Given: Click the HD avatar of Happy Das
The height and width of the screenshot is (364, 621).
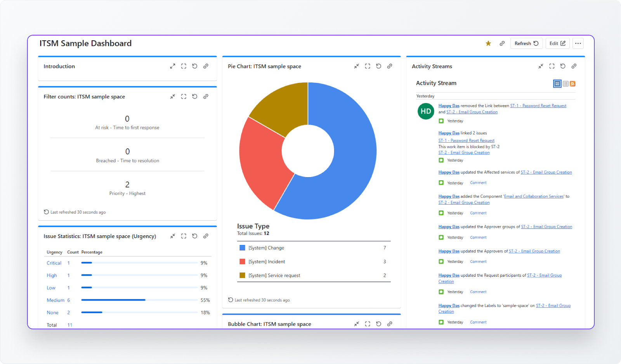Looking at the screenshot, I should coord(425,111).
